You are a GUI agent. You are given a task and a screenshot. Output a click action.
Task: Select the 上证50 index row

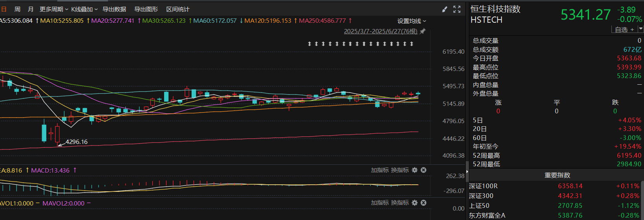[x=554, y=206]
